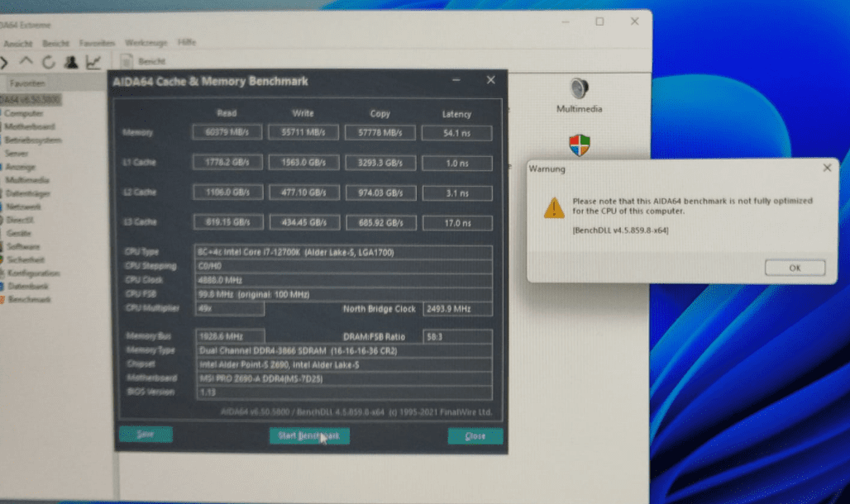Click the Save button in benchmark dialog
This screenshot has width=850, height=504.
[x=146, y=435]
